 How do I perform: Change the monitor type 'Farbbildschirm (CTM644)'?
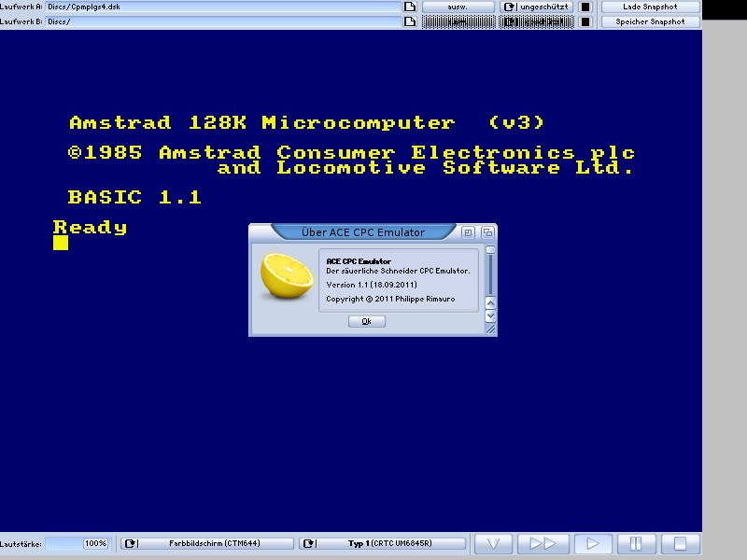[207, 543]
